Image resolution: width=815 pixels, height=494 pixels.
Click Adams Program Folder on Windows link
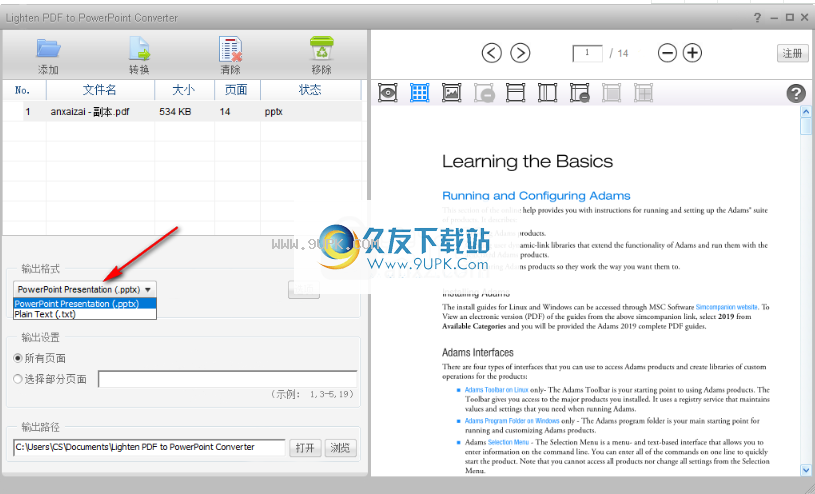[x=512, y=421]
